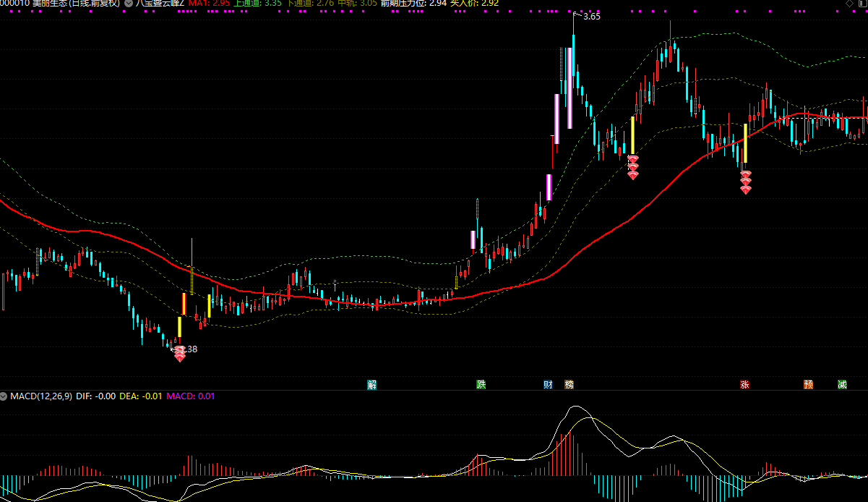
Task: Toggle the panel layout icon at top-right corner
Action: point(861,4)
